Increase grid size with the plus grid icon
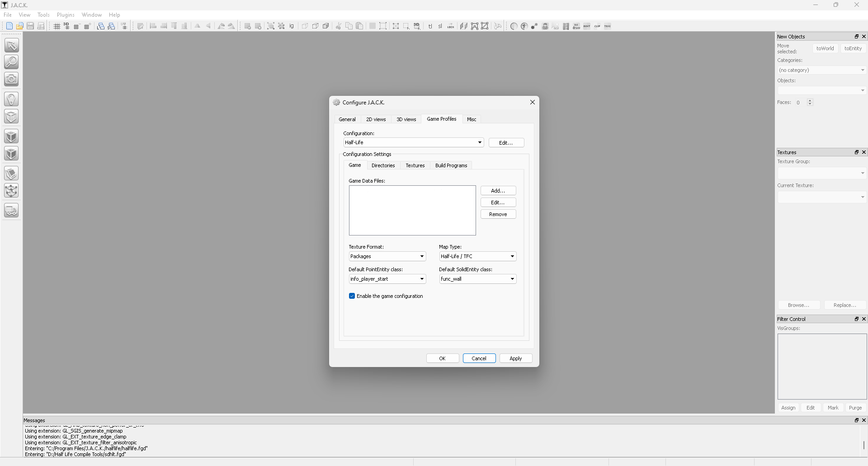This screenshot has width=868, height=466. click(x=87, y=26)
